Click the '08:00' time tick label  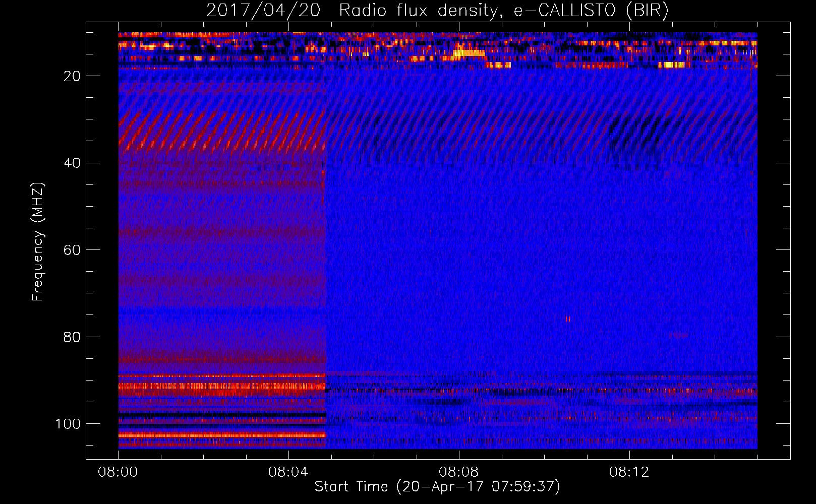[118, 472]
